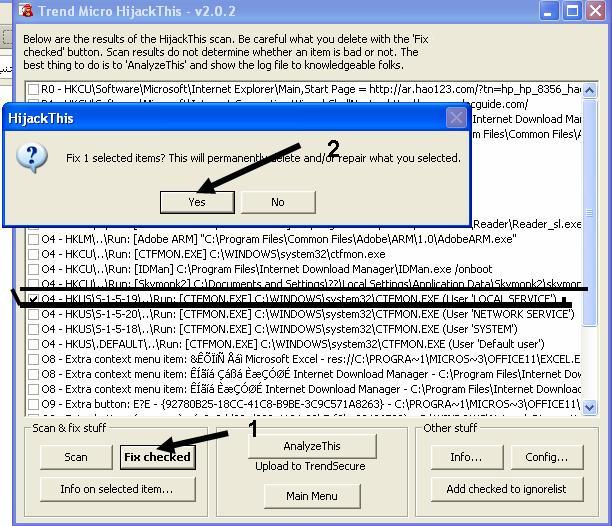This screenshot has width=612, height=526.
Task: Select the 'Upload to TrendSecure' label
Action: (x=310, y=466)
